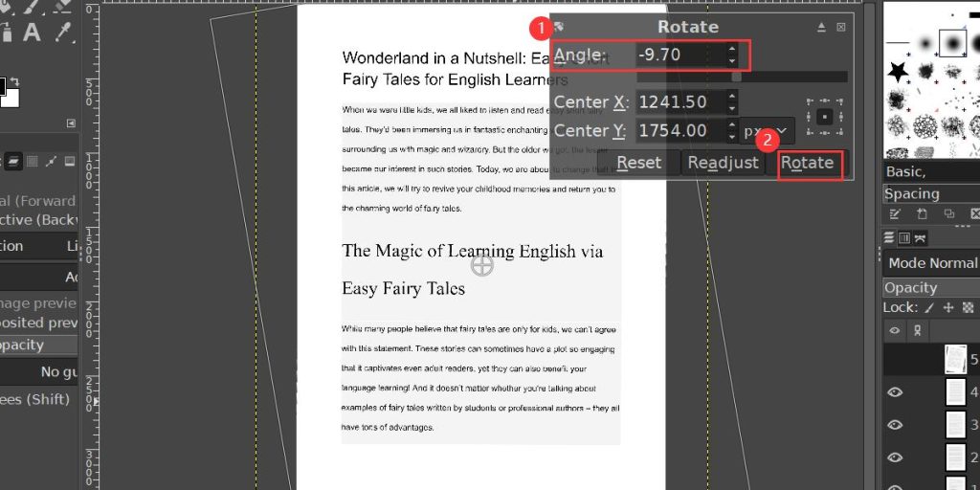The image size is (980, 490).
Task: Set rotation pivot to bottom-right corner
Action: point(840,132)
